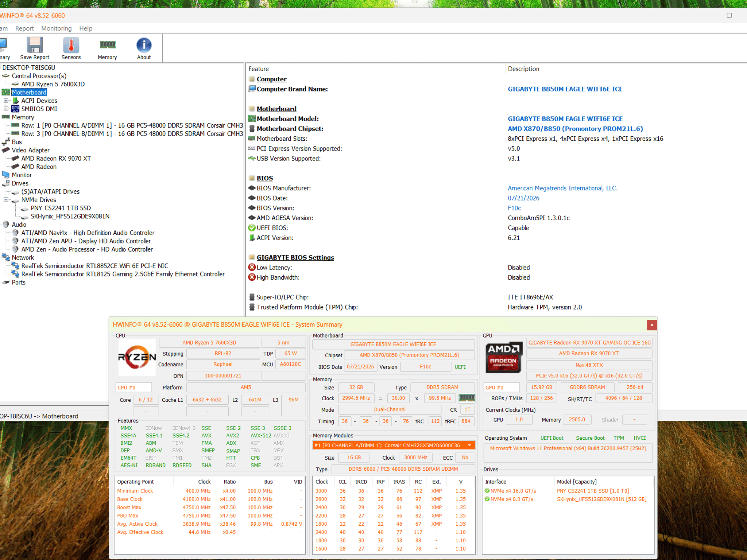The height and width of the screenshot is (560, 747).
Task: Select AMD Ryzen 5 7600X3D in tree
Action: (53, 84)
